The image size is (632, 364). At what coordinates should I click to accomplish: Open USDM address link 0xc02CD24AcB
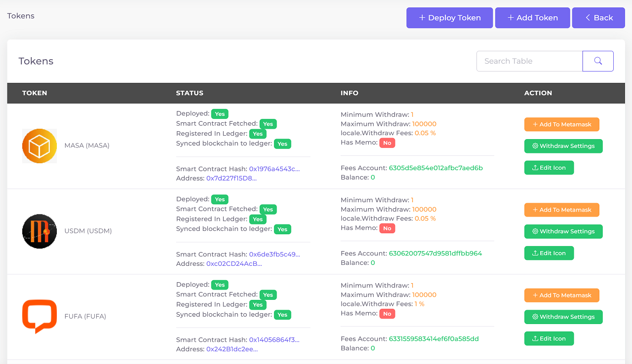tap(234, 263)
